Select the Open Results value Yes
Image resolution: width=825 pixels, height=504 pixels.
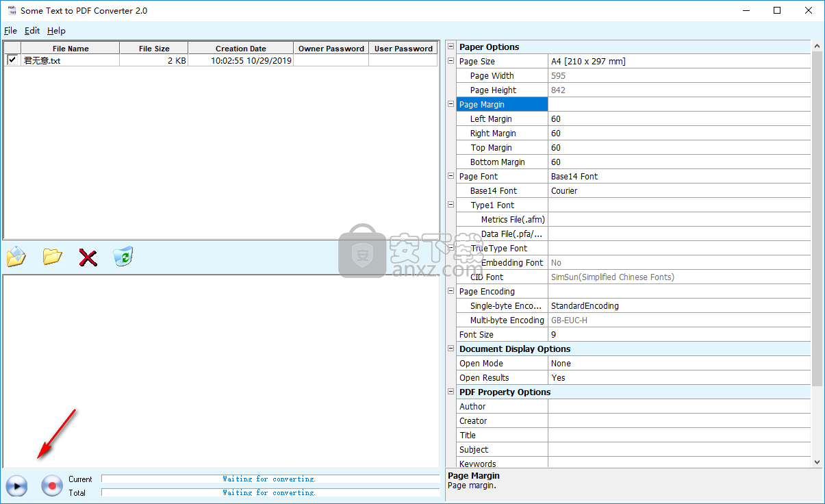click(679, 377)
